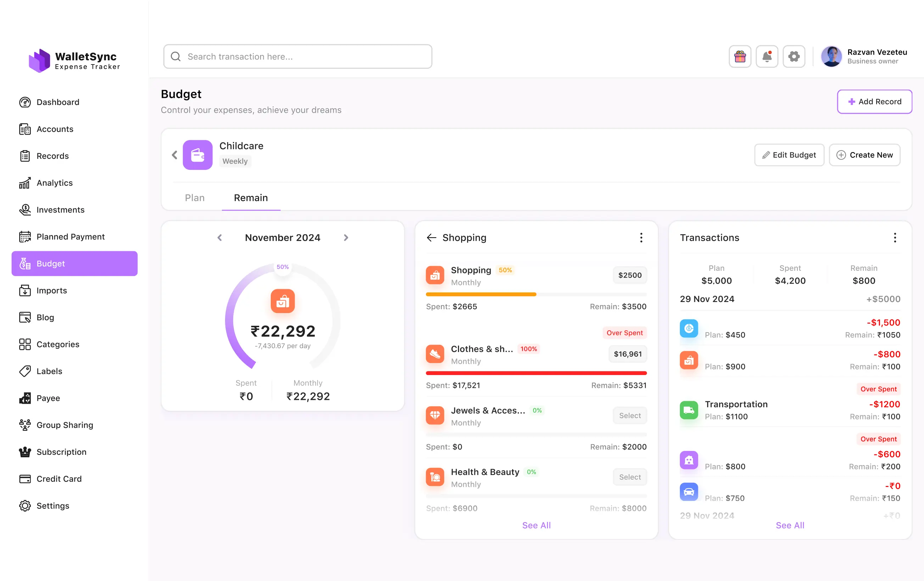Open Analytics in the sidebar
Image resolution: width=924 pixels, height=581 pixels.
click(54, 183)
